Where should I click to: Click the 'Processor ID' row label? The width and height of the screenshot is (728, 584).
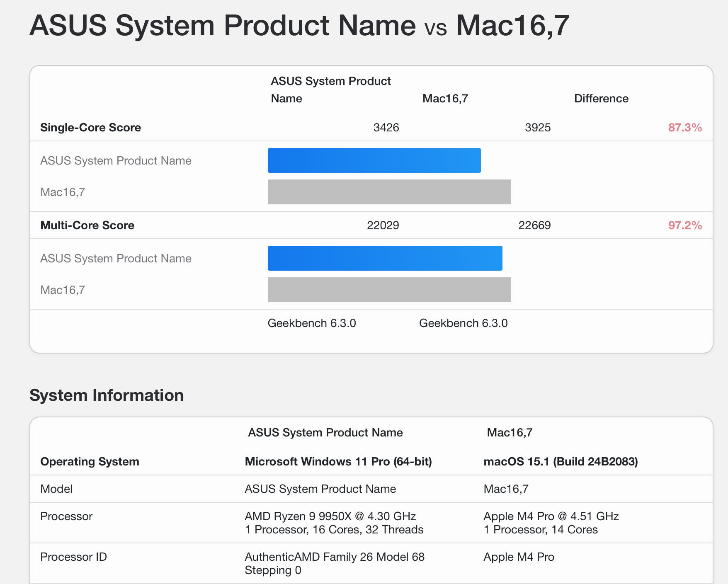[x=73, y=557]
